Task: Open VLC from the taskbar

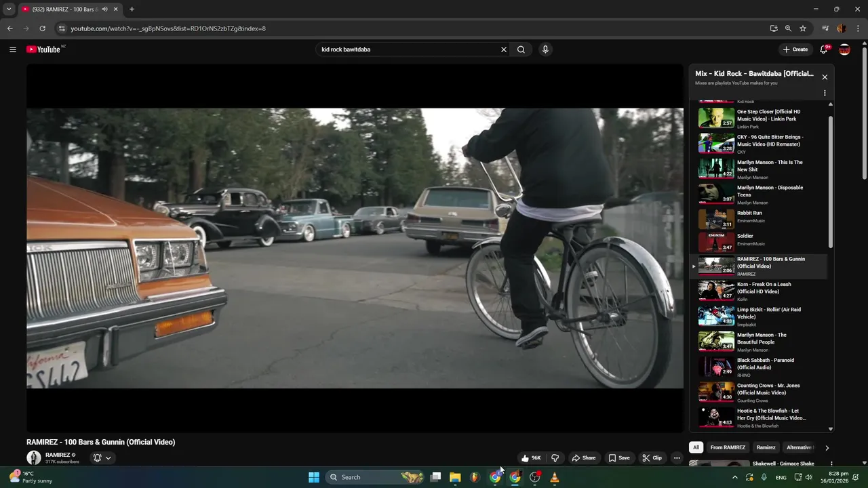Action: pos(555,477)
